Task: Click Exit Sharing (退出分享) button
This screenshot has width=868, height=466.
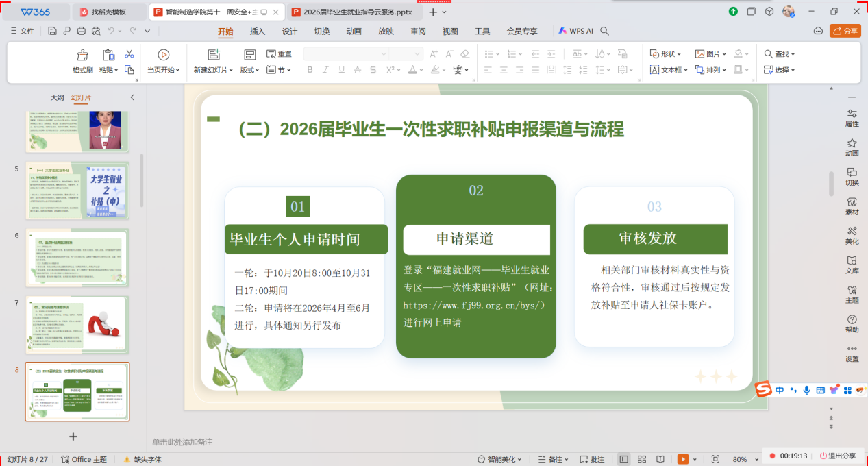Action: (837, 456)
